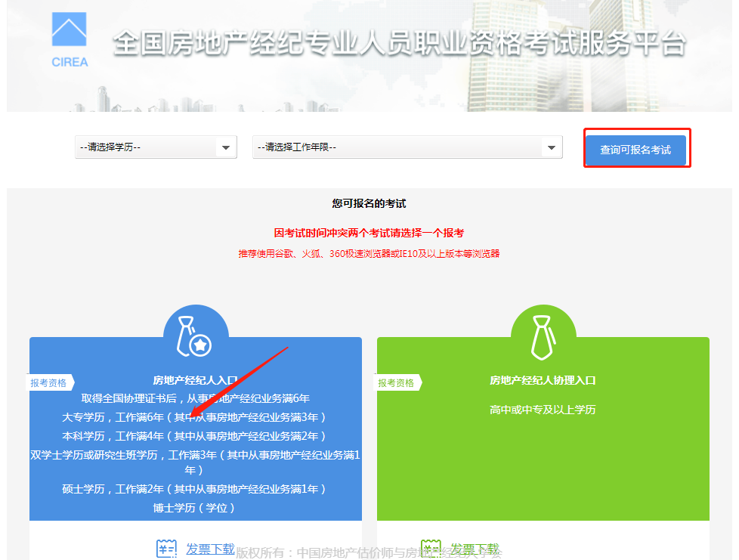The height and width of the screenshot is (560, 739).
Task: Open the 请选择学历 education dropdown
Action: point(156,147)
